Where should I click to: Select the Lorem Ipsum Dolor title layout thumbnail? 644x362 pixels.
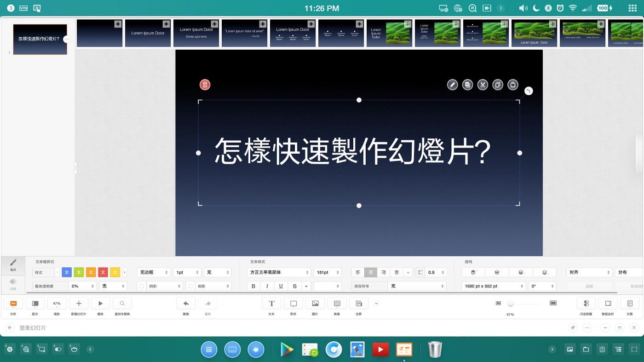148,33
